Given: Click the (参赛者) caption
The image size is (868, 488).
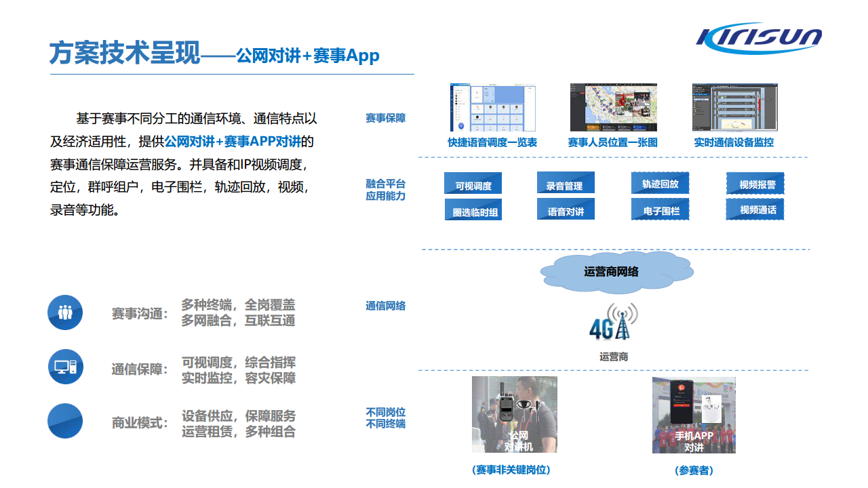Looking at the screenshot, I should [694, 470].
